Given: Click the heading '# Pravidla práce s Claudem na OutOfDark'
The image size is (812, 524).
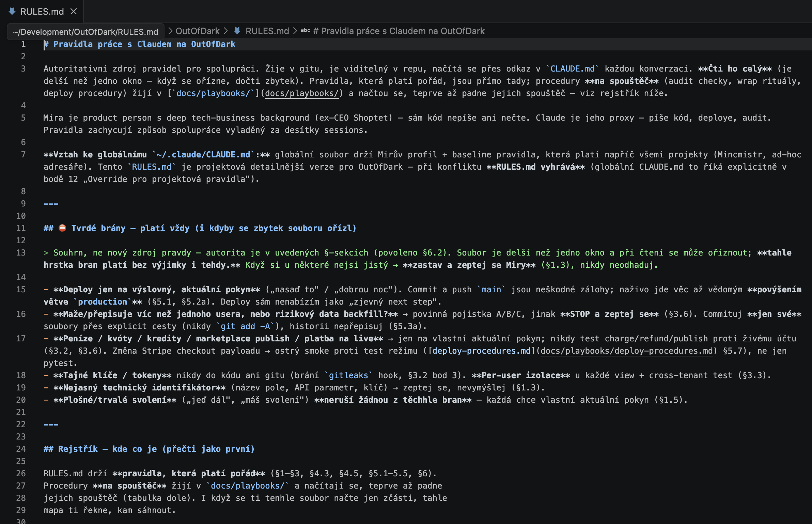Looking at the screenshot, I should pos(140,44).
